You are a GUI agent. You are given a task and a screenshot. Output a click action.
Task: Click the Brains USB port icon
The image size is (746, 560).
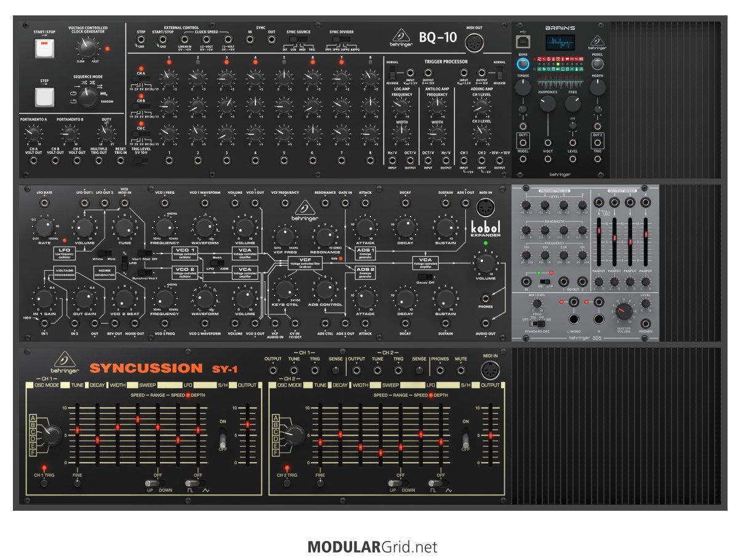tap(523, 43)
